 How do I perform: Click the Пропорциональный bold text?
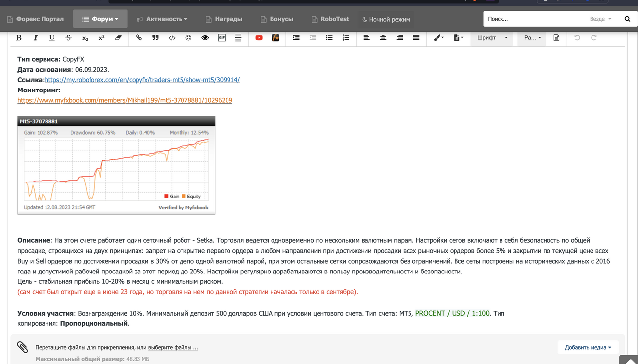[x=94, y=323]
